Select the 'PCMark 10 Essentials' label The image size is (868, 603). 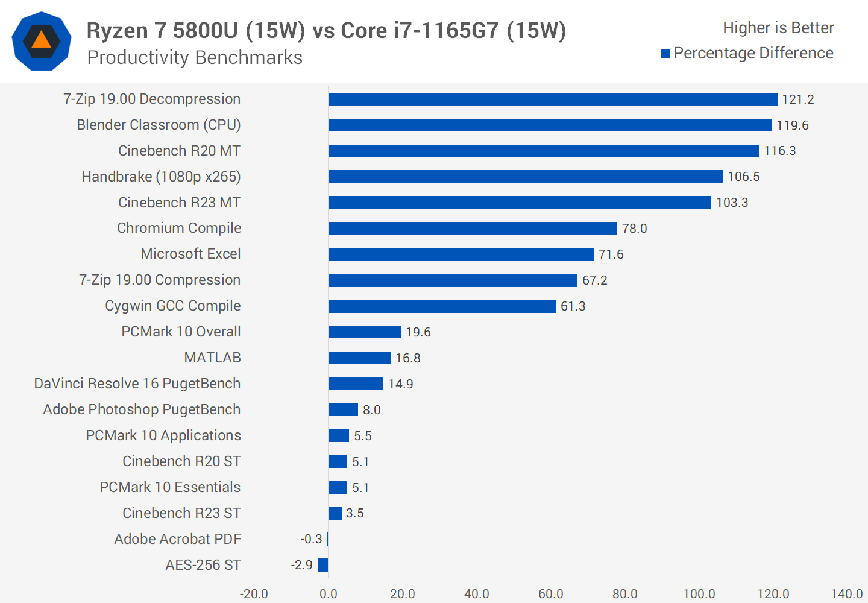click(x=170, y=487)
